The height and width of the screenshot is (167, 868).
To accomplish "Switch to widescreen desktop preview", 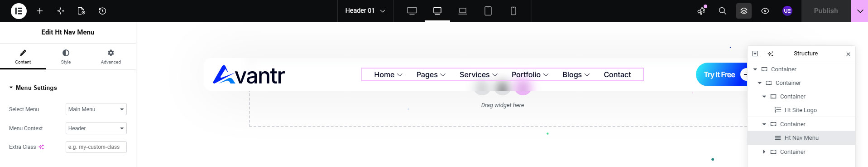I will click(412, 11).
